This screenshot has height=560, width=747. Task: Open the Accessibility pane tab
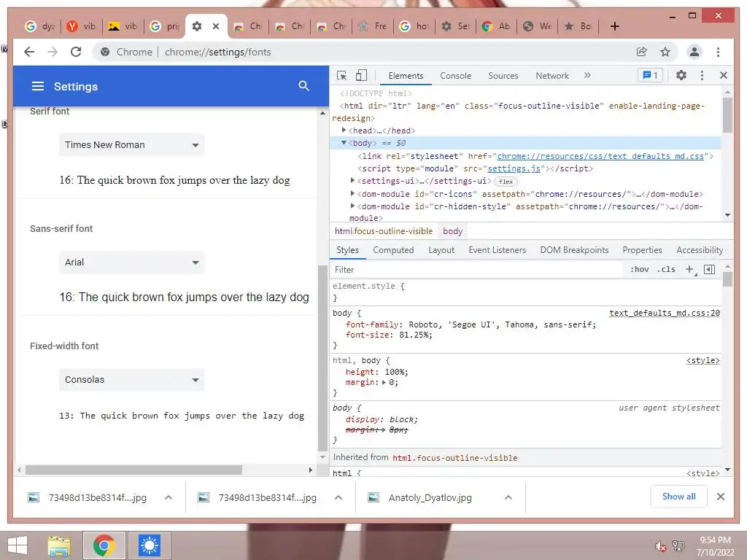[700, 250]
